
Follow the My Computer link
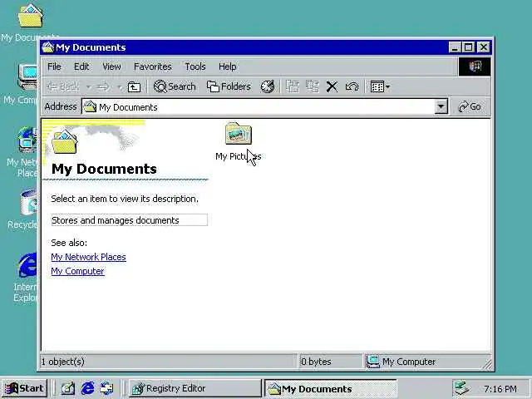pos(77,271)
